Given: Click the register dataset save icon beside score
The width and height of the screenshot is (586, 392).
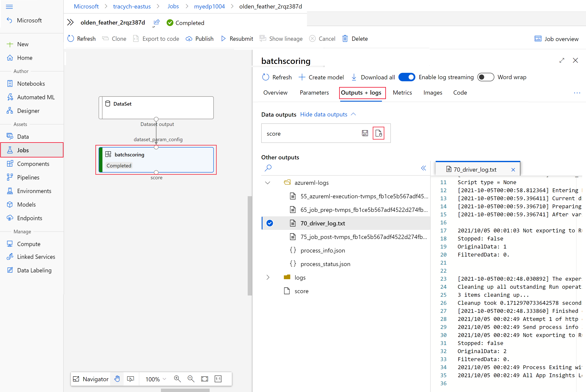Looking at the screenshot, I should pos(365,133).
